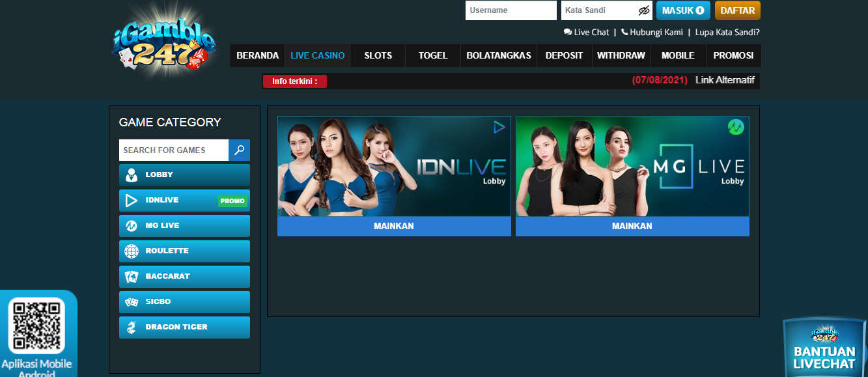Open the Live Casino menu
The image size is (868, 377).
coord(318,55)
